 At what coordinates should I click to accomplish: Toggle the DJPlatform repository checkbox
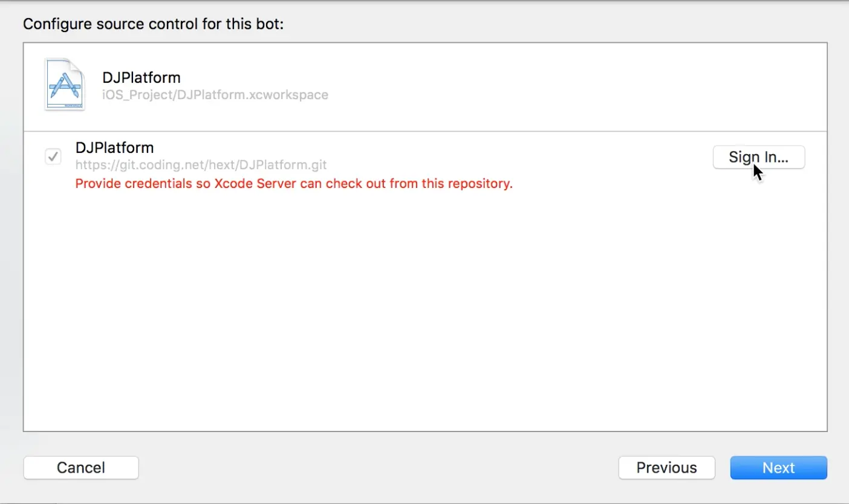pos(53,157)
